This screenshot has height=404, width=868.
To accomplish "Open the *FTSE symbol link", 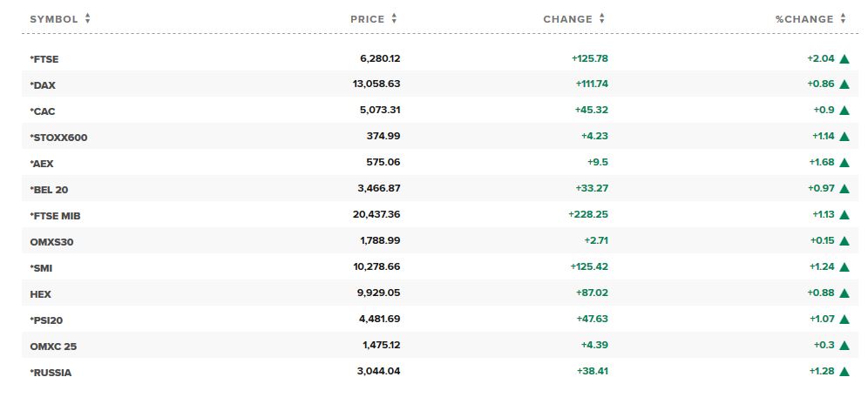I will 44,59.
